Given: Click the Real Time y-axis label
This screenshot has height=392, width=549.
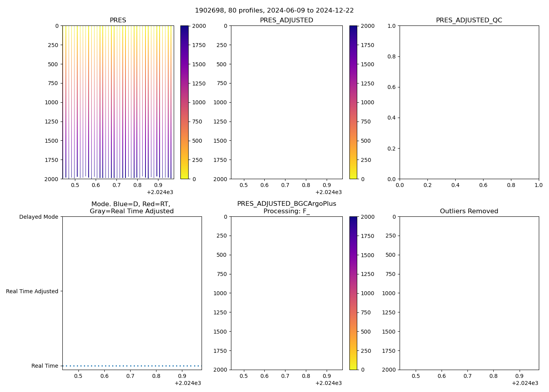Looking at the screenshot, I should [45, 366].
